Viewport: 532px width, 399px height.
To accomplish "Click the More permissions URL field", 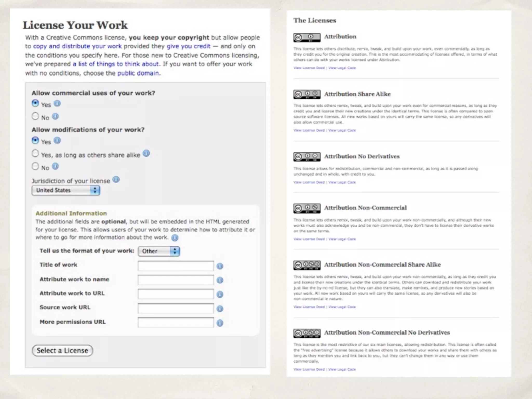I will pyautogui.click(x=176, y=323).
